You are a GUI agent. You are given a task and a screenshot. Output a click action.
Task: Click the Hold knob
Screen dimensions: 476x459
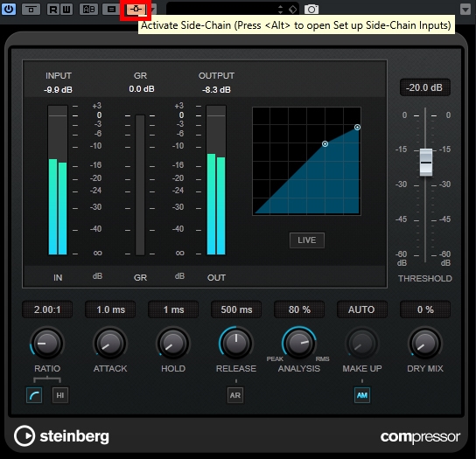[x=173, y=344]
